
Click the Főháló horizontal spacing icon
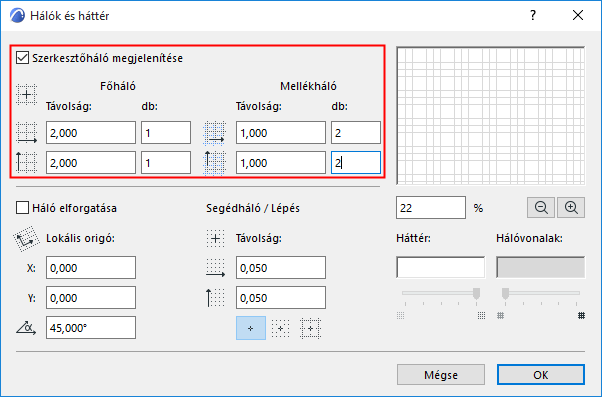(x=26, y=133)
